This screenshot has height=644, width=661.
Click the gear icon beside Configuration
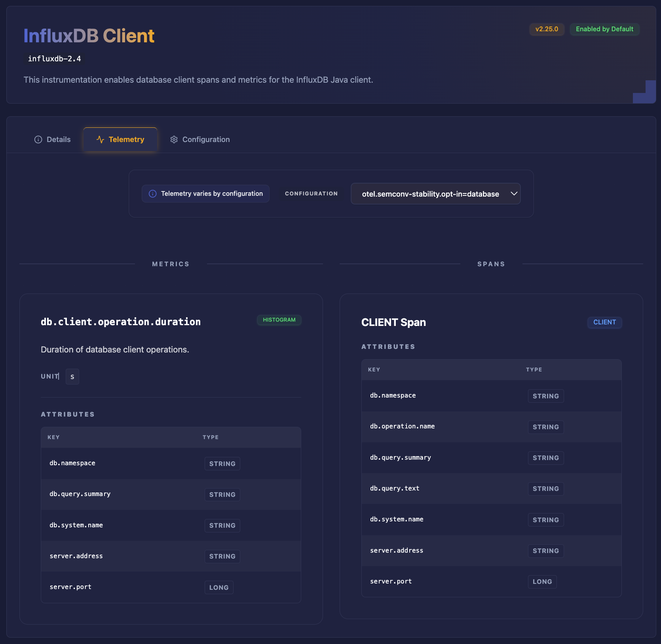pos(174,140)
